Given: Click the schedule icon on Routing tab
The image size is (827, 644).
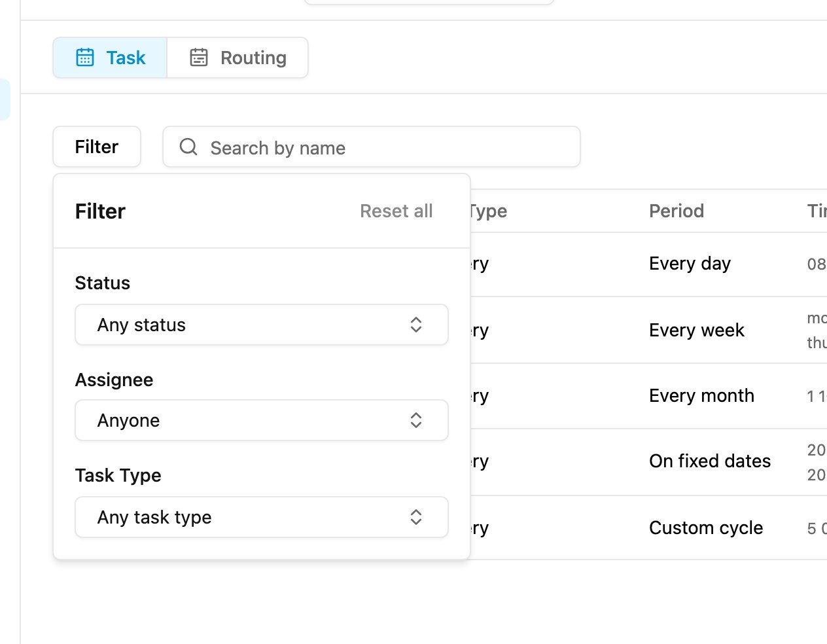Looking at the screenshot, I should pyautogui.click(x=199, y=58).
